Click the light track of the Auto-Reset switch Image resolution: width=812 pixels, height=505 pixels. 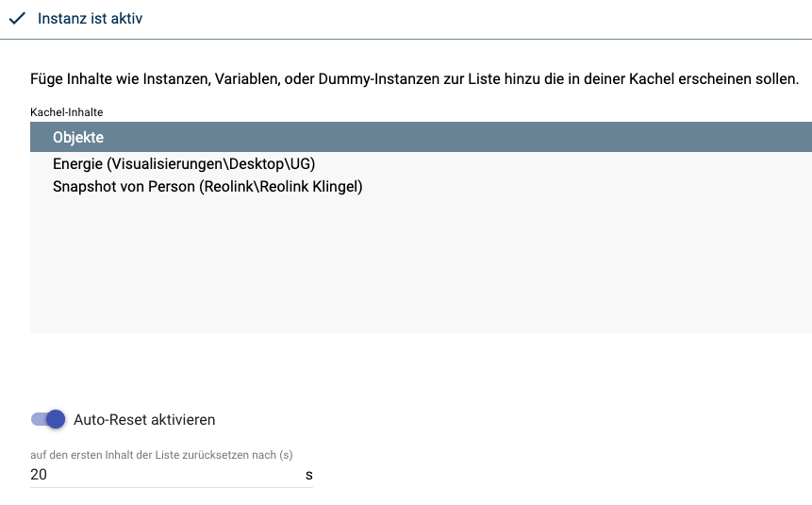click(37, 419)
